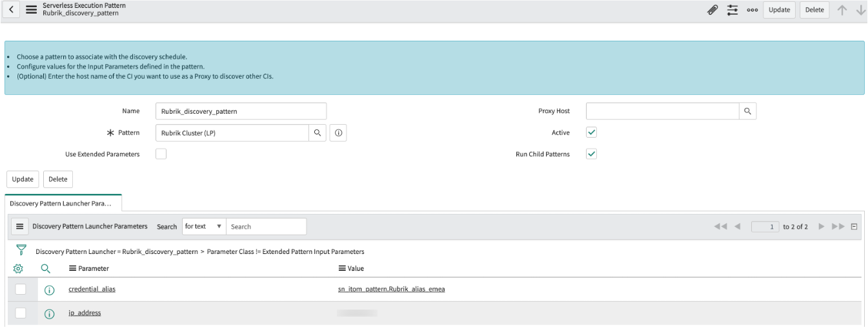
Task: Select the ip_address row checkbox
Action: tap(21, 313)
